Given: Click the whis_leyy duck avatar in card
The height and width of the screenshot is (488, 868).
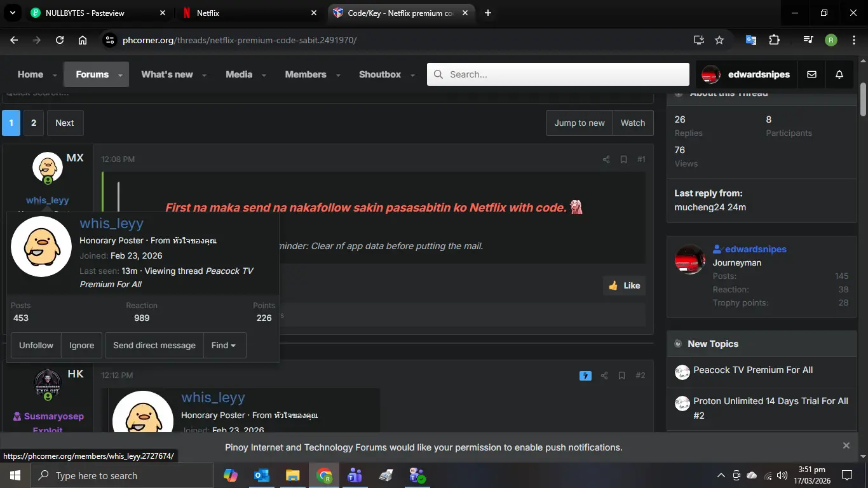Looking at the screenshot, I should click(41, 247).
